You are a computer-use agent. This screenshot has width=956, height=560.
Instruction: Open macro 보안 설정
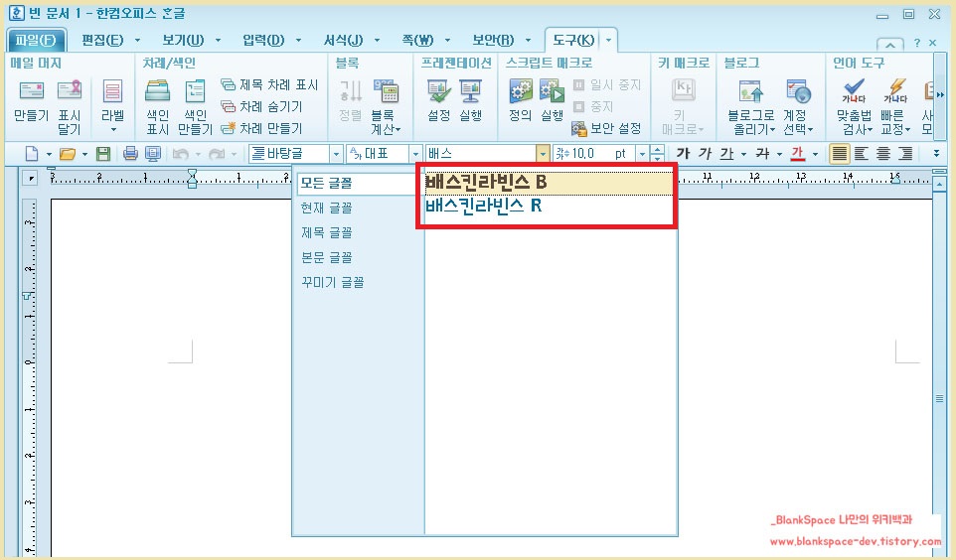[x=606, y=128]
